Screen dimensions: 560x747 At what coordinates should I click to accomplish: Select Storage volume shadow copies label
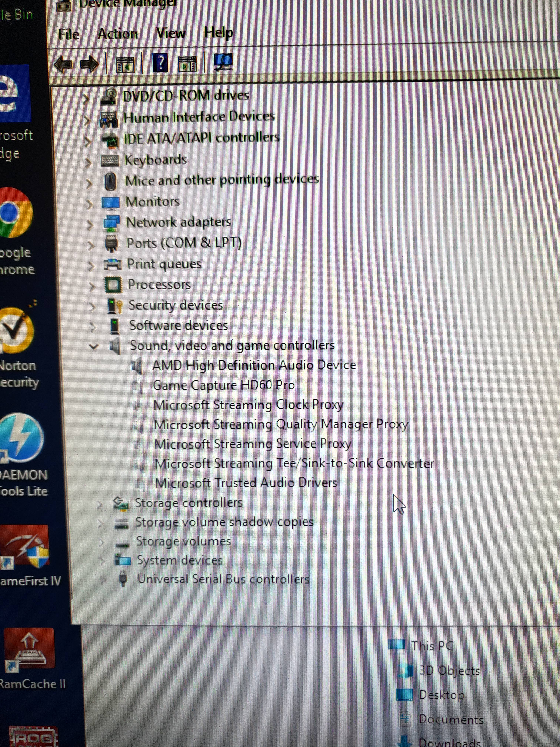tap(224, 522)
